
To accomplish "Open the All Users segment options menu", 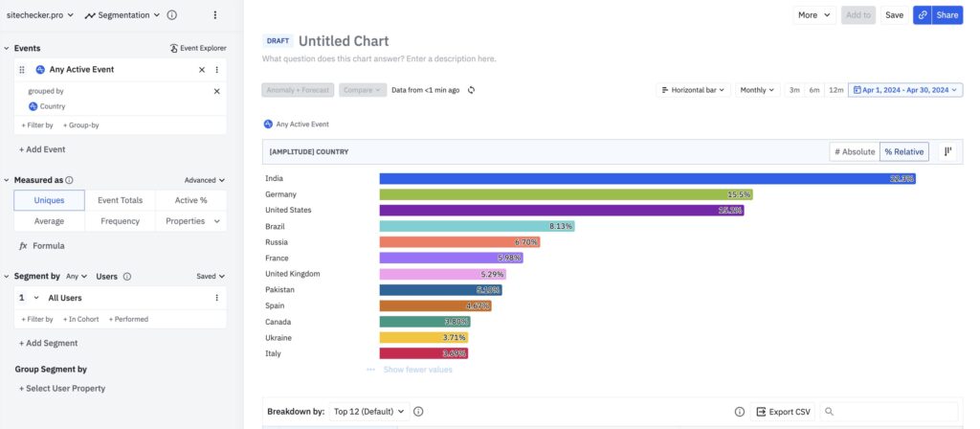I will [x=217, y=298].
